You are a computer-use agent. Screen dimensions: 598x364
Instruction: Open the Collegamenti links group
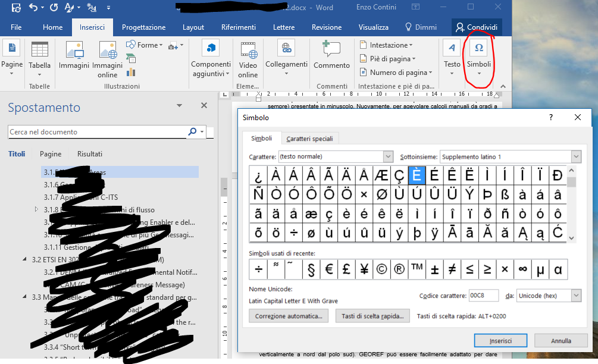[x=286, y=55]
